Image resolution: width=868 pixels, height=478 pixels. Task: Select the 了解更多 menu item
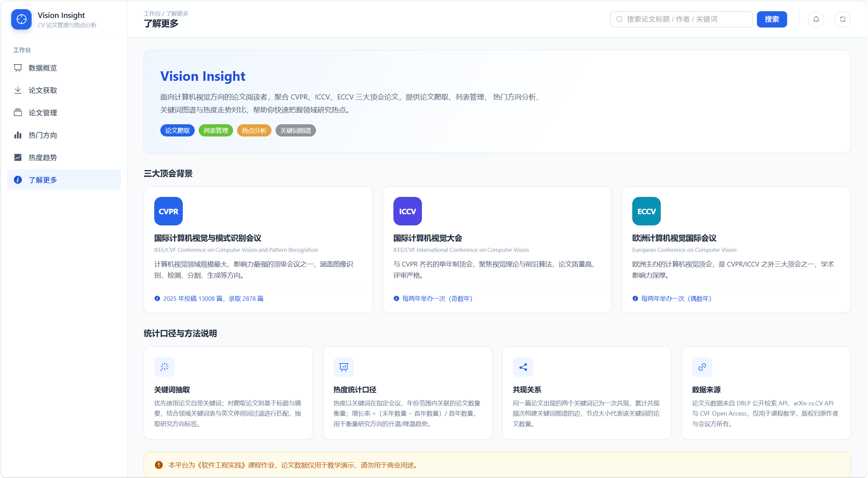pos(64,180)
